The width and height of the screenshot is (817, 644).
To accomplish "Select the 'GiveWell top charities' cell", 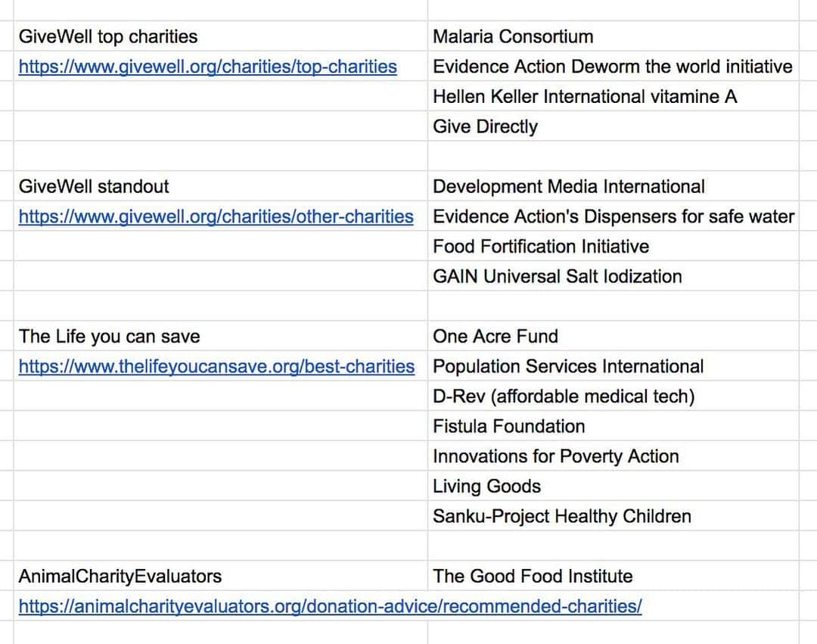I will (x=220, y=36).
